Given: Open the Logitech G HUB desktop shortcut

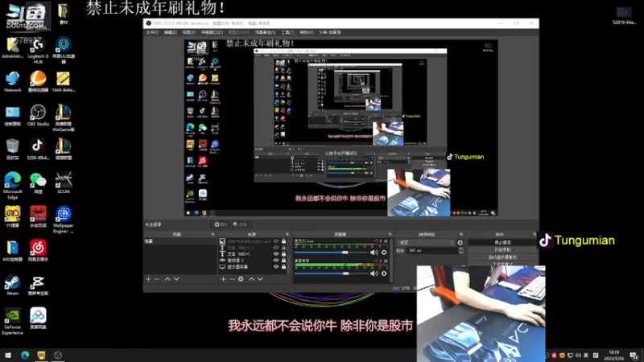Looking at the screenshot, I should (38, 51).
